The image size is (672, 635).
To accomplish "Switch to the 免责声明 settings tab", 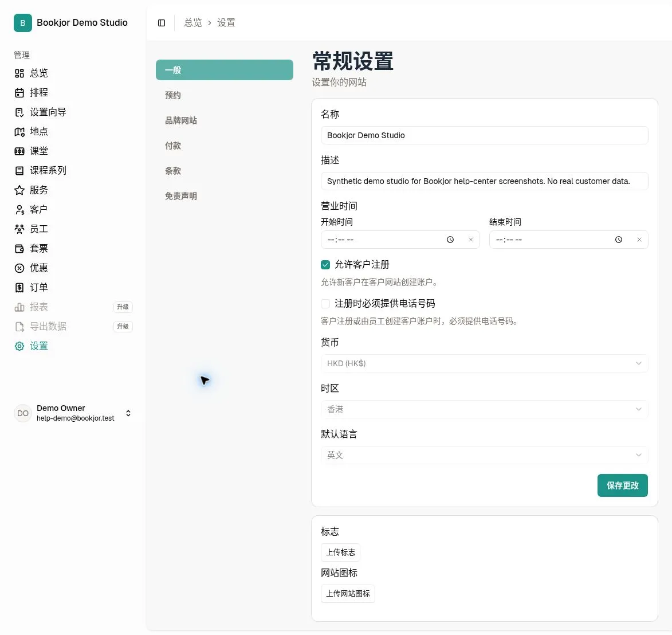I will [x=224, y=196].
